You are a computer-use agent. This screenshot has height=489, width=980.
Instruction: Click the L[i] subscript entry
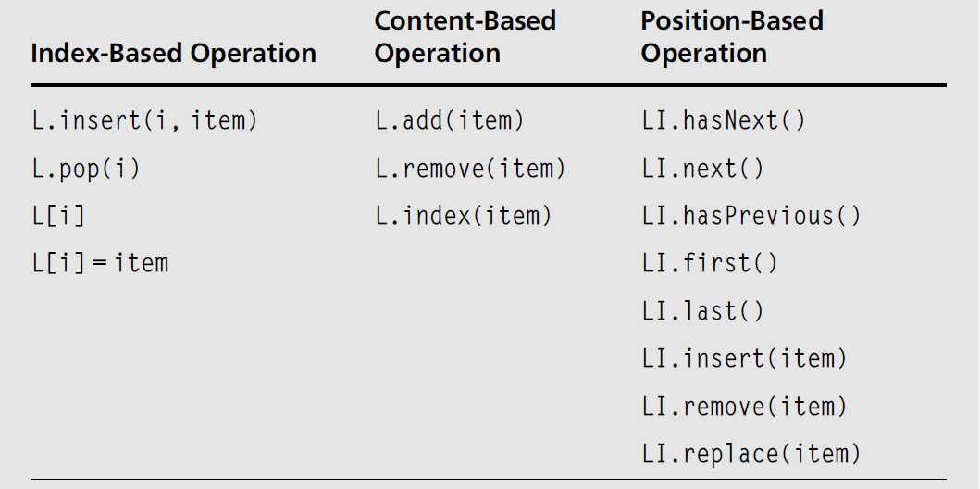[58, 216]
